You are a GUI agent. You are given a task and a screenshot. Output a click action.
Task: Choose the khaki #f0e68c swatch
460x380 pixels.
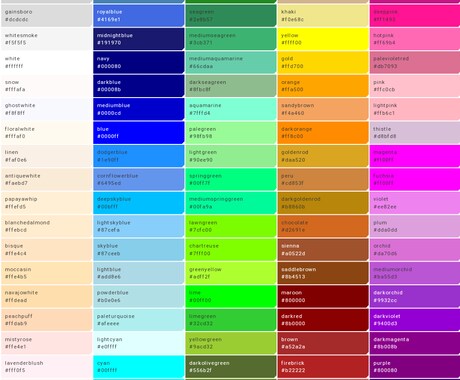pyautogui.click(x=323, y=16)
